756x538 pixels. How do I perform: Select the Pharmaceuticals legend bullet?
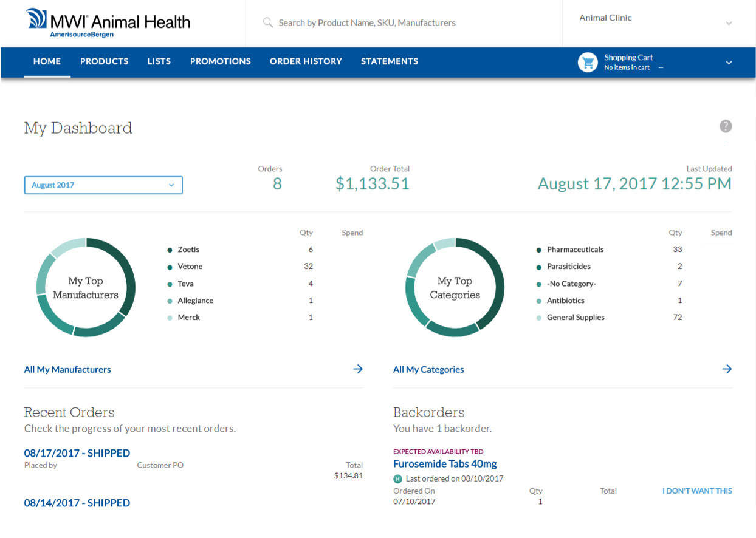[x=538, y=249]
